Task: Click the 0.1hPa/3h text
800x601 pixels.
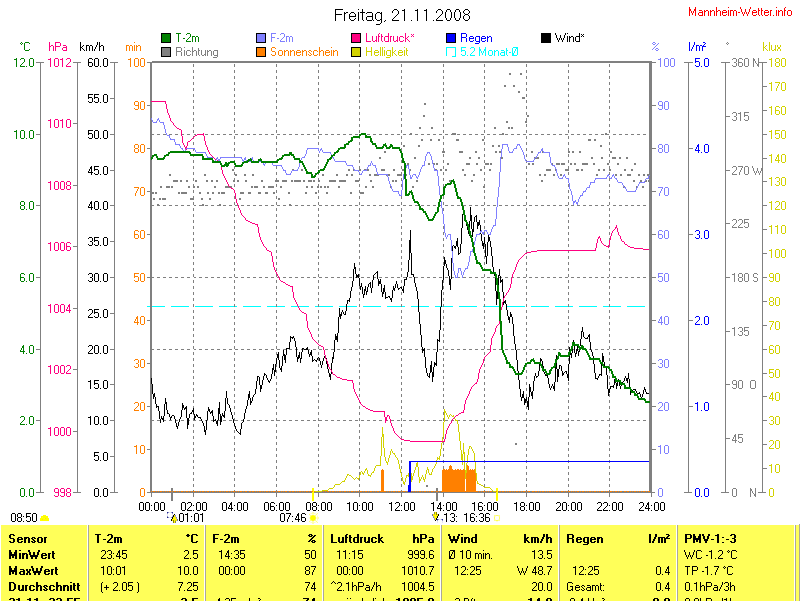Action: [710, 587]
